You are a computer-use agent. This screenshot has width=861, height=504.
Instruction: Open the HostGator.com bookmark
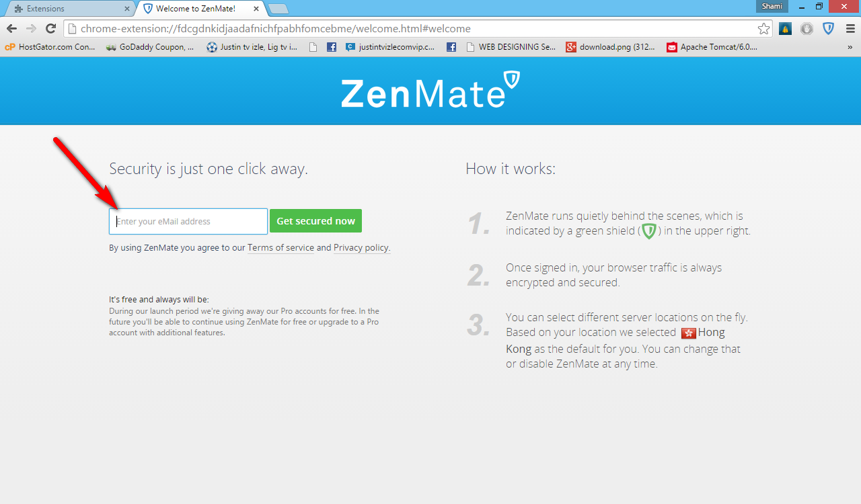50,47
